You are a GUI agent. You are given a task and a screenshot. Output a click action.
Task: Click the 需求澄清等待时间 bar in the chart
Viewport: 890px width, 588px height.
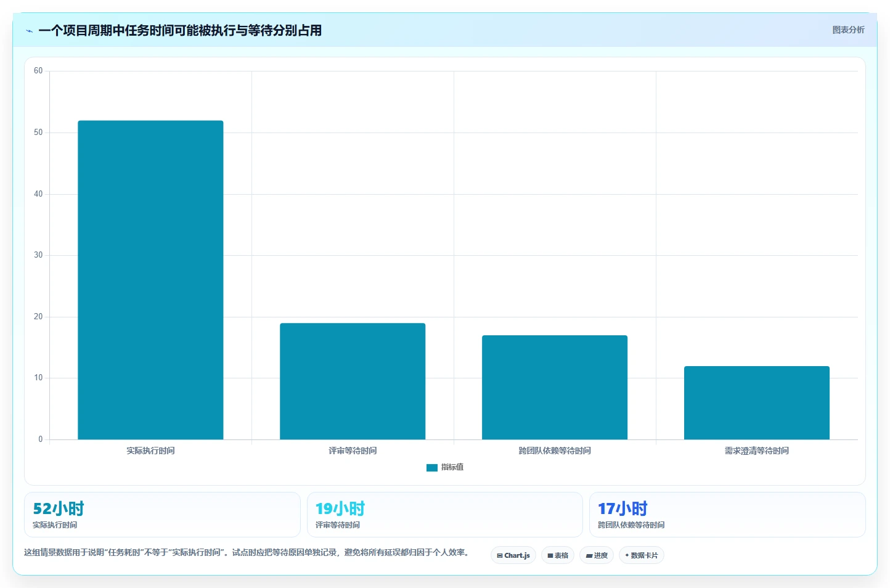[x=757, y=403]
